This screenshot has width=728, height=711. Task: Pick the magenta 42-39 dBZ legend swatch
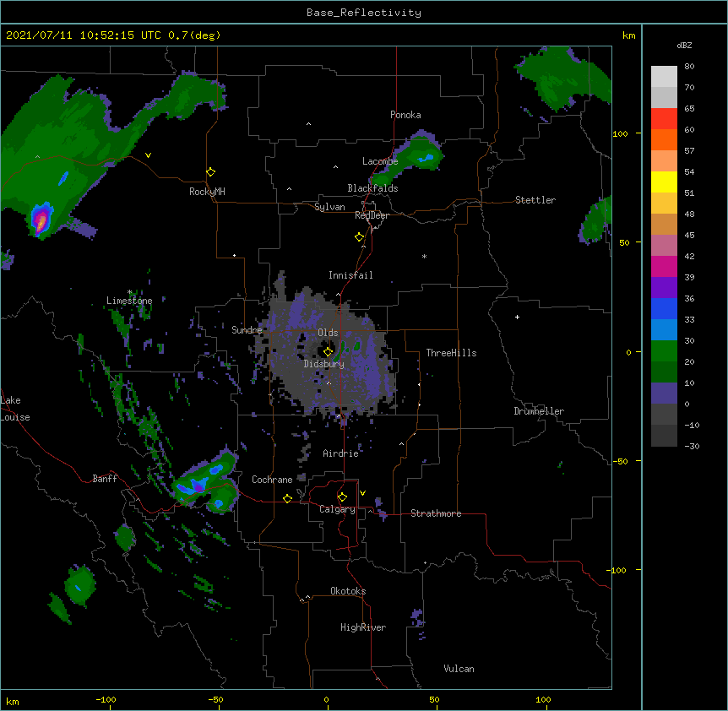click(664, 266)
